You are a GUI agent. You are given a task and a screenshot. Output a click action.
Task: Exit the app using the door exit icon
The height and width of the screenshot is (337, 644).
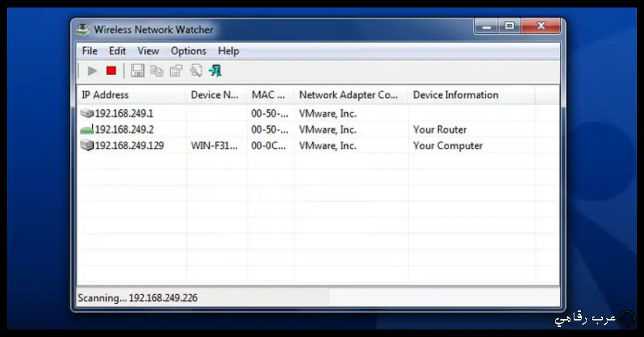coord(215,70)
